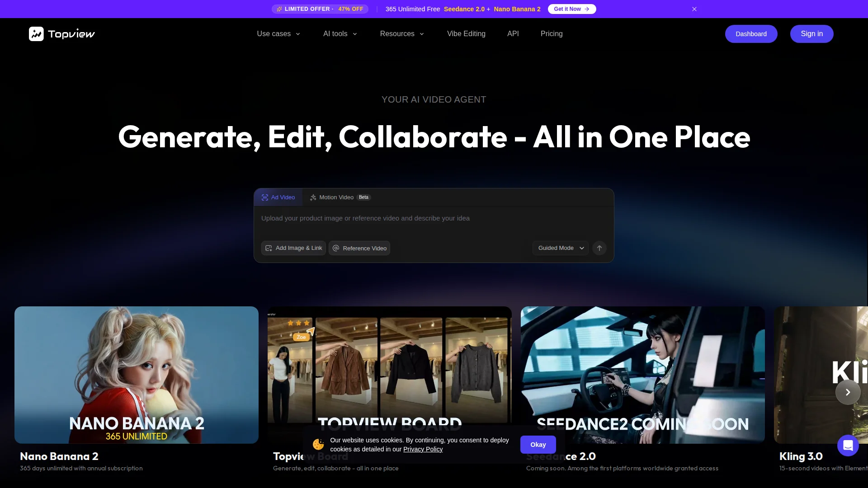Viewport: 868px width, 488px height.
Task: Click the cookie icon in consent banner
Action: [318, 445]
